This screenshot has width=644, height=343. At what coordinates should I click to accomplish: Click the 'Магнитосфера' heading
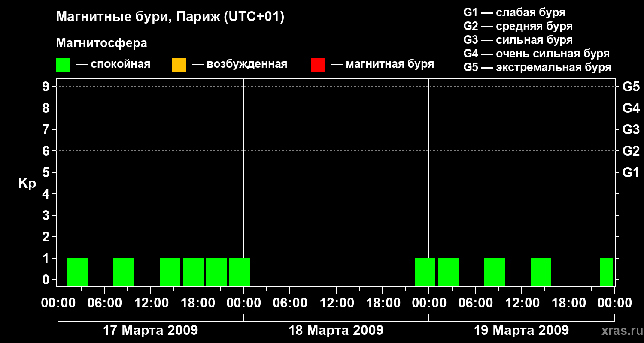click(102, 43)
